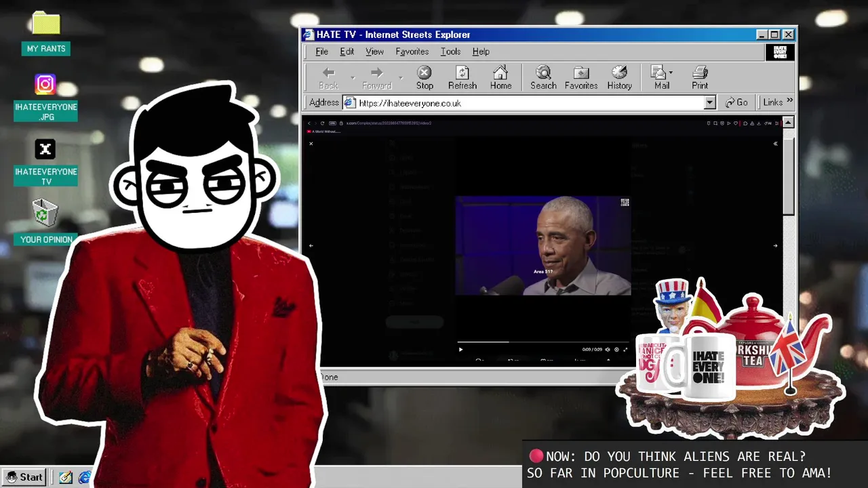Play the Obama video
The height and width of the screenshot is (488, 868).
click(460, 350)
